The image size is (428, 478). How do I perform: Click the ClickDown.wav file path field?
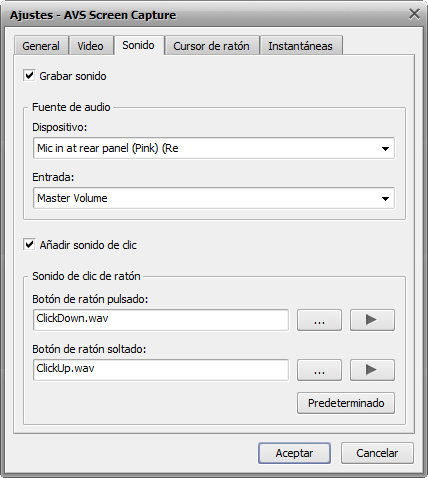coord(161,320)
